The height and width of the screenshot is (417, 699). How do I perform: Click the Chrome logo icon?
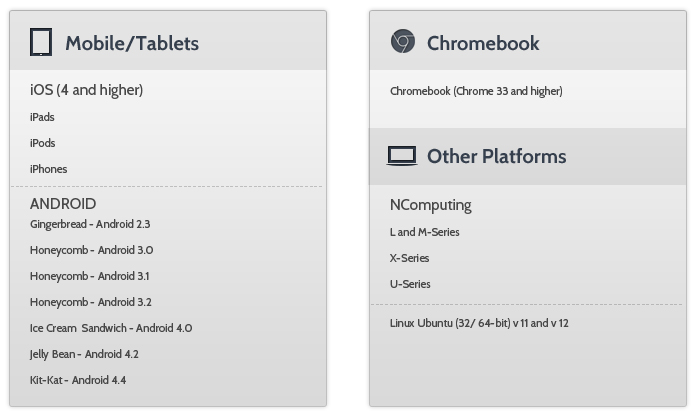403,41
